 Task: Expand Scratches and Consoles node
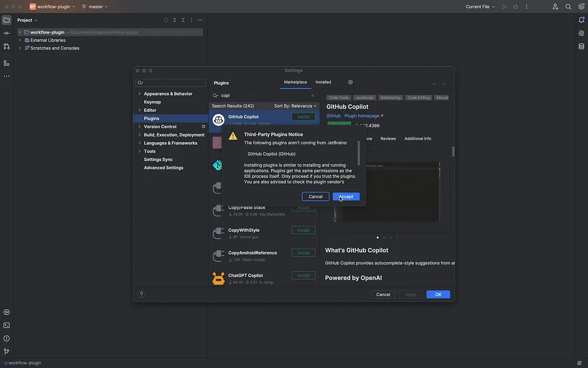[x=20, y=48]
